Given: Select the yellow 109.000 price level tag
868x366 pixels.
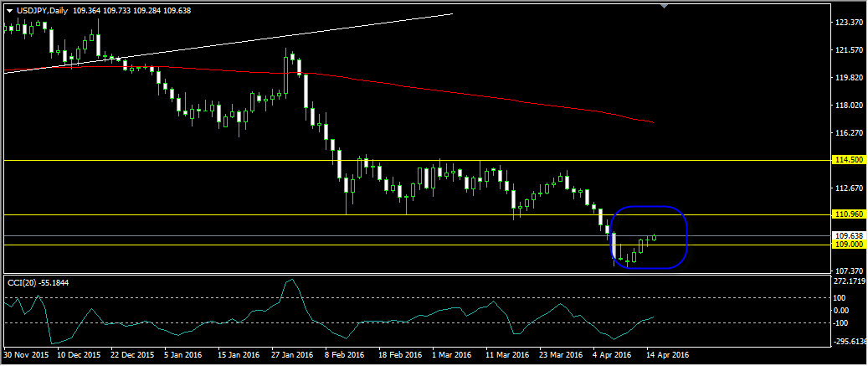Looking at the screenshot, I should tap(850, 245).
